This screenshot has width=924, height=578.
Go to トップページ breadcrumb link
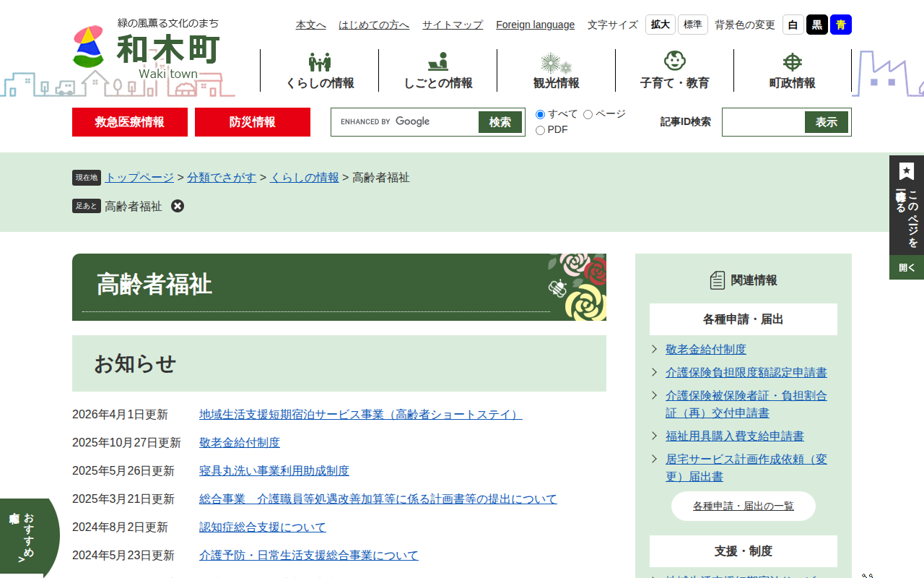(139, 177)
